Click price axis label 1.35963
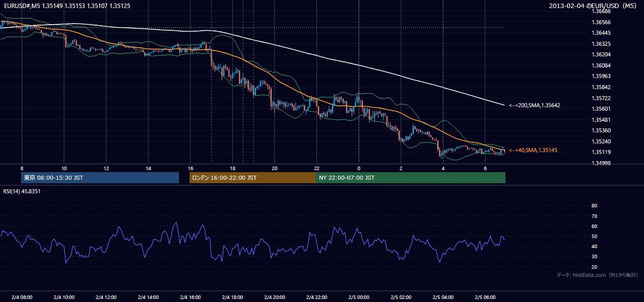Screen dimensions: 644x302 602,76
